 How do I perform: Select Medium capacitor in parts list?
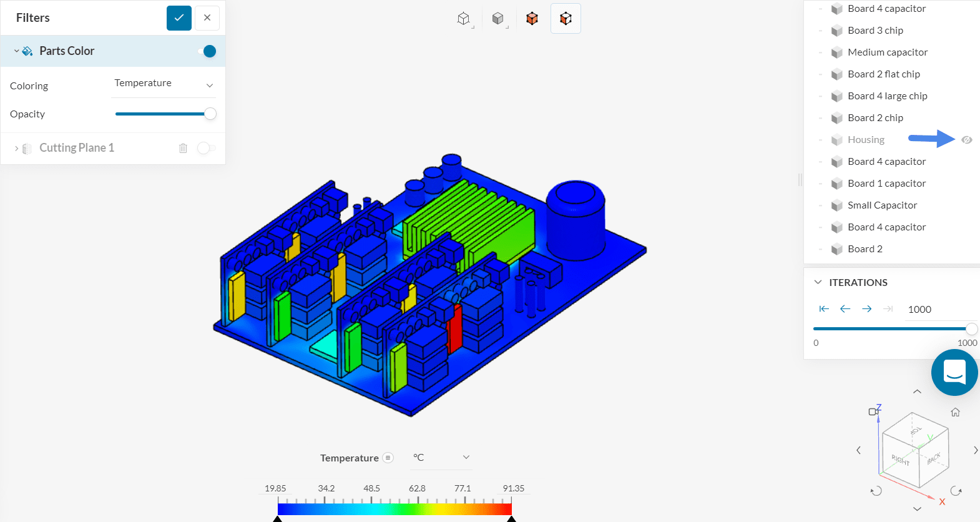click(887, 52)
